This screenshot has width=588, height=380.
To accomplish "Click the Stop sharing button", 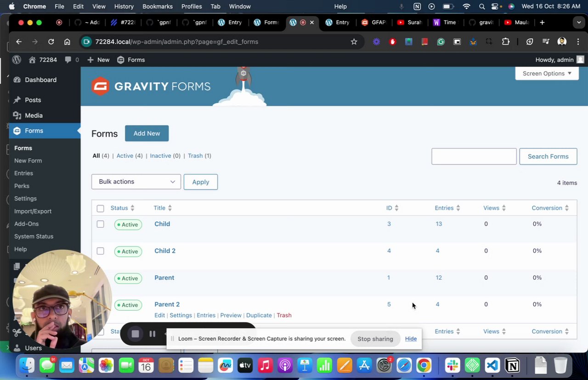I will pyautogui.click(x=375, y=339).
